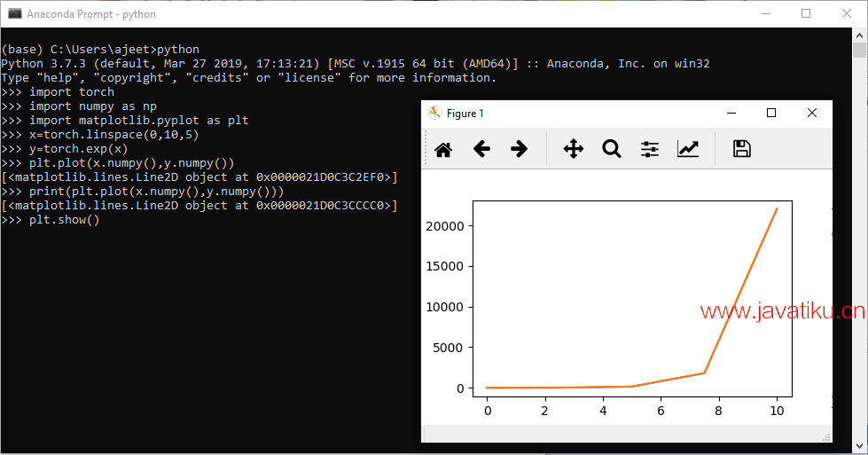
Task: Maximize the Anaconda Prompt window
Action: pos(806,14)
